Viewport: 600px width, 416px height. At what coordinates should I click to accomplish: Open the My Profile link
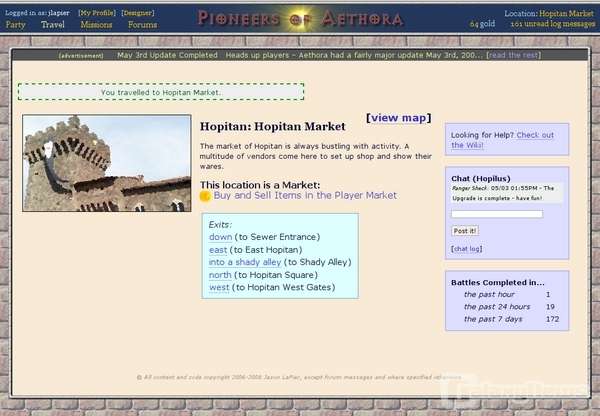(97, 13)
